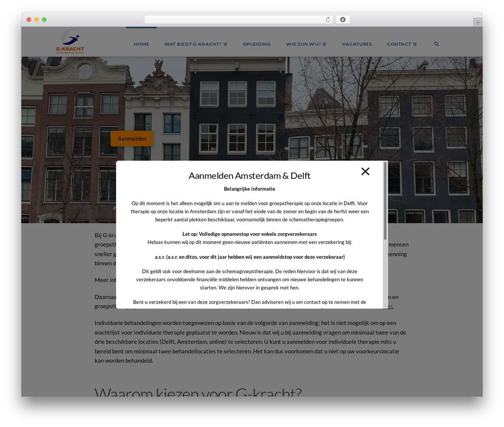Open a new tab with the plus button
Screen dimensions: 504x427
tap(478, 22)
